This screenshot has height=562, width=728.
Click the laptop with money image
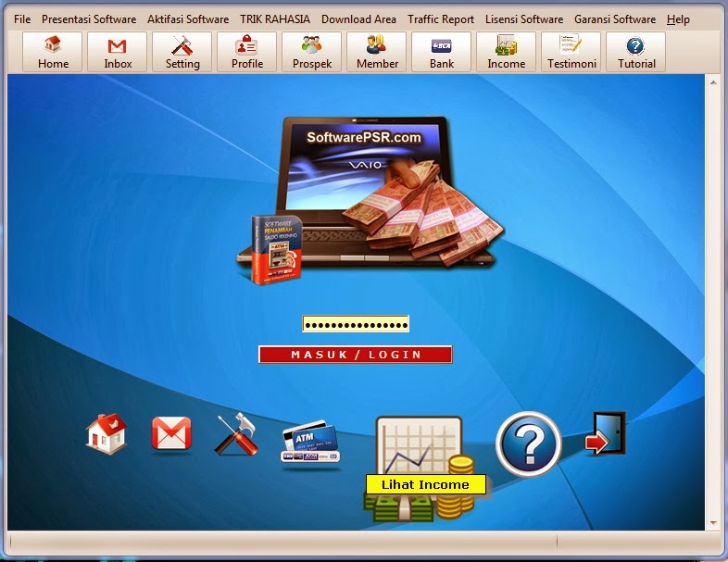coord(370,200)
